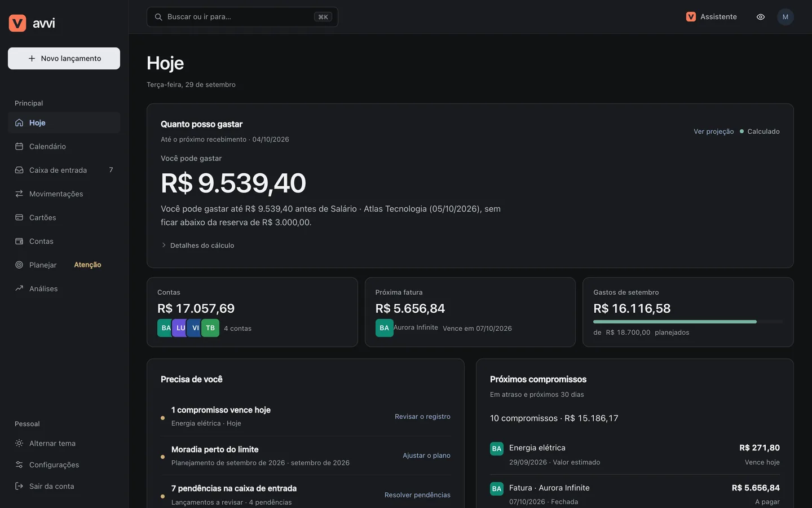Open the Calendário menu item
The image size is (812, 508).
click(x=64, y=146)
